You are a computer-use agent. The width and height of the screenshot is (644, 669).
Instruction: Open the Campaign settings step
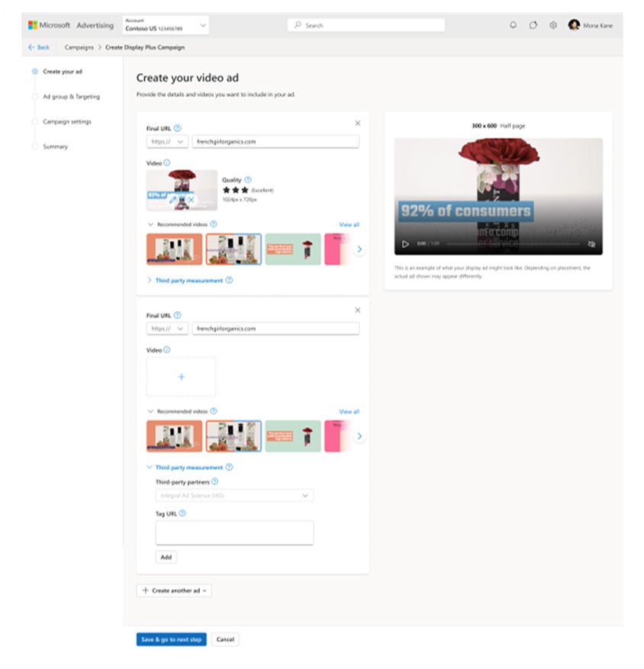(x=67, y=122)
